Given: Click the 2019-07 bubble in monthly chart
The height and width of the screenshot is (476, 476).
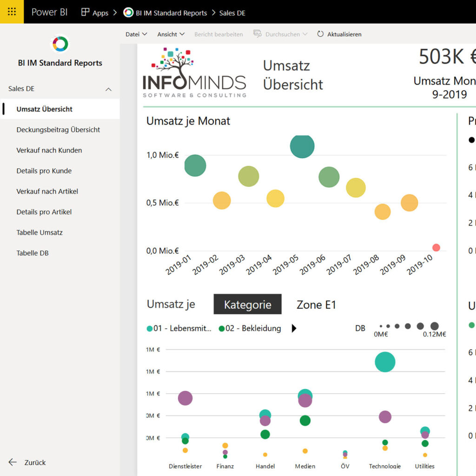Looking at the screenshot, I should click(356, 188).
